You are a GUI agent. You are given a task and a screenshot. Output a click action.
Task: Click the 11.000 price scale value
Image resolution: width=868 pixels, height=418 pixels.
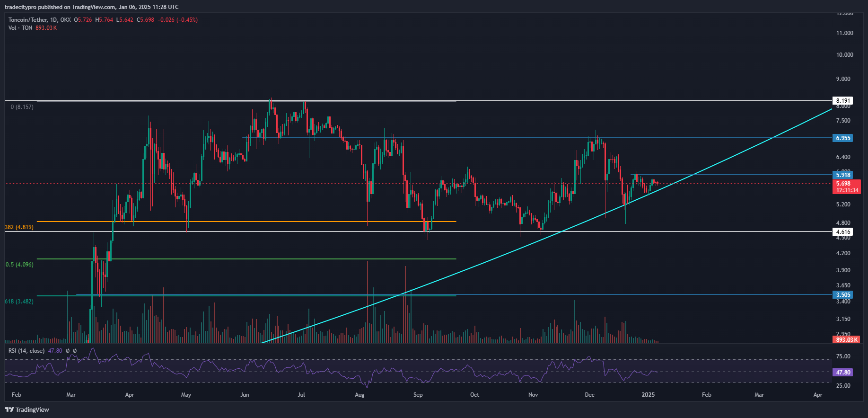[845, 33]
